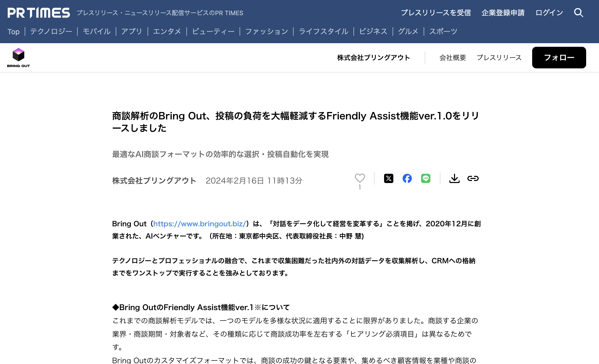
Task: Open the テクノロジー category
Action: pyautogui.click(x=51, y=32)
